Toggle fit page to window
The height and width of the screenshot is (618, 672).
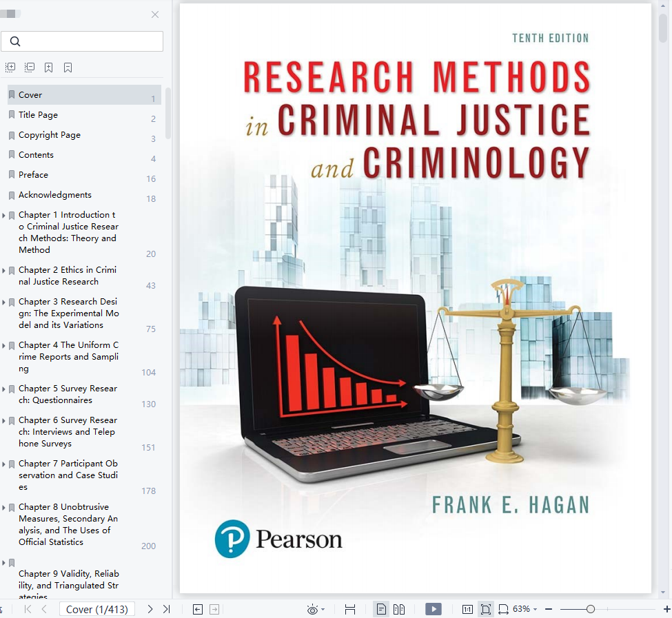point(486,609)
